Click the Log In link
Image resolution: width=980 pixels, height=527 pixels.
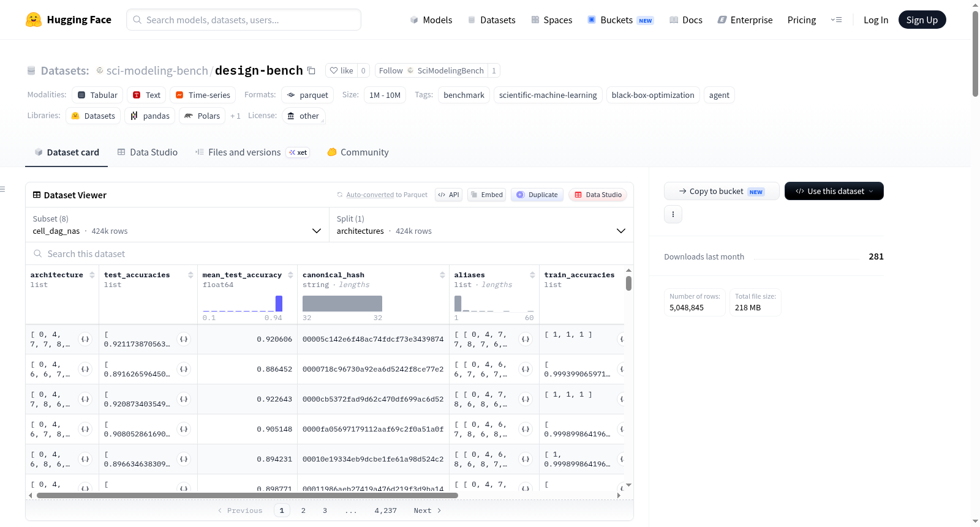point(876,20)
